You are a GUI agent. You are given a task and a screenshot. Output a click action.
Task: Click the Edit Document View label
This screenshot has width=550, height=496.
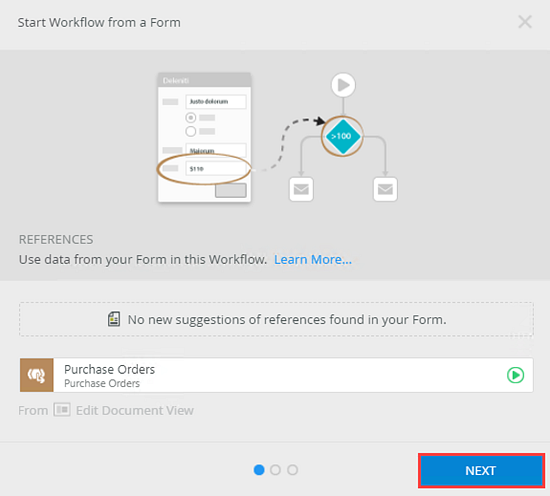tap(135, 410)
